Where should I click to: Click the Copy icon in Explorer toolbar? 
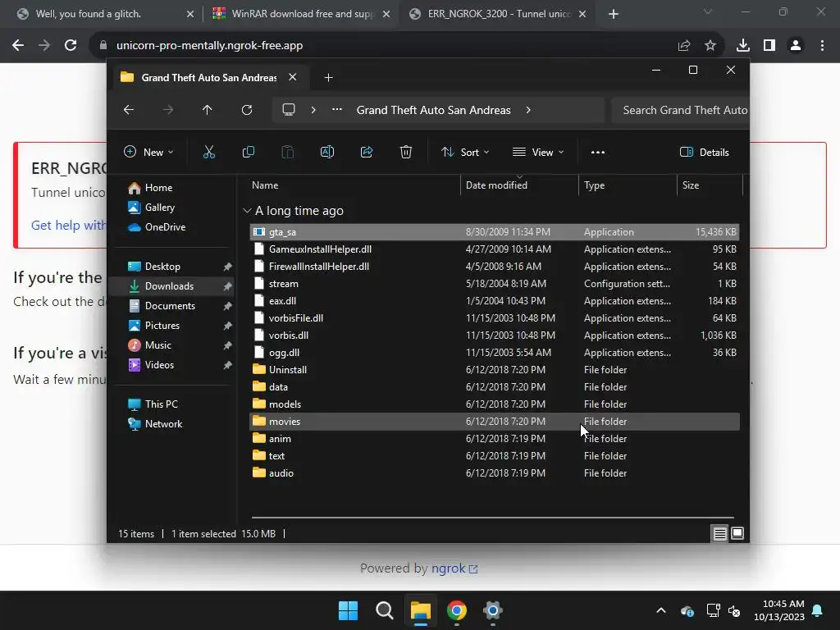248,152
